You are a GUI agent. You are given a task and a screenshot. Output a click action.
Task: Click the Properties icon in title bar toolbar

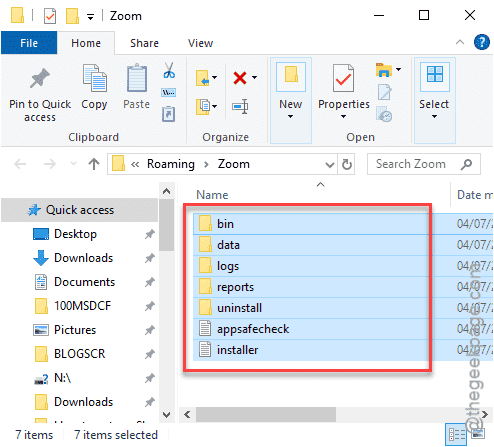point(50,16)
